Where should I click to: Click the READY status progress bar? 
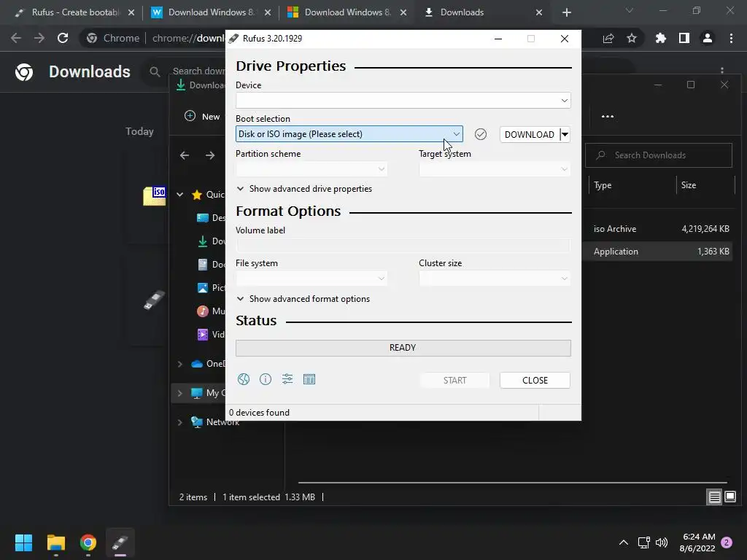(x=403, y=348)
